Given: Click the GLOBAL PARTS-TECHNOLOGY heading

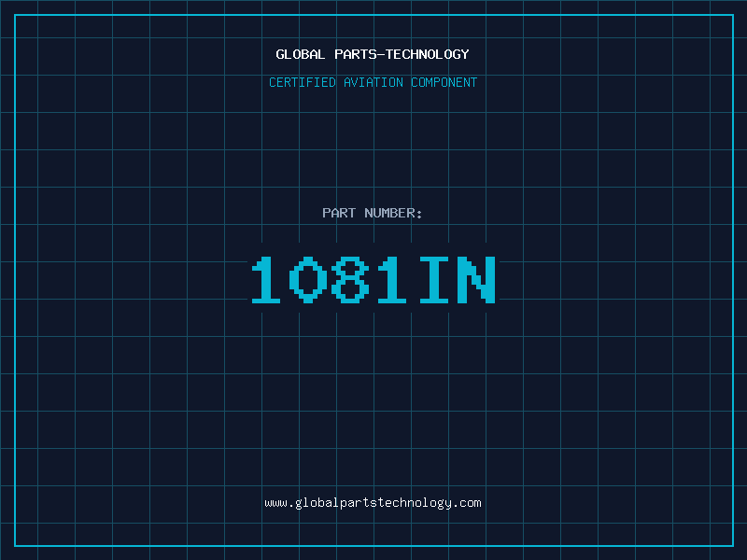Looking at the screenshot, I should pyautogui.click(x=373, y=54).
